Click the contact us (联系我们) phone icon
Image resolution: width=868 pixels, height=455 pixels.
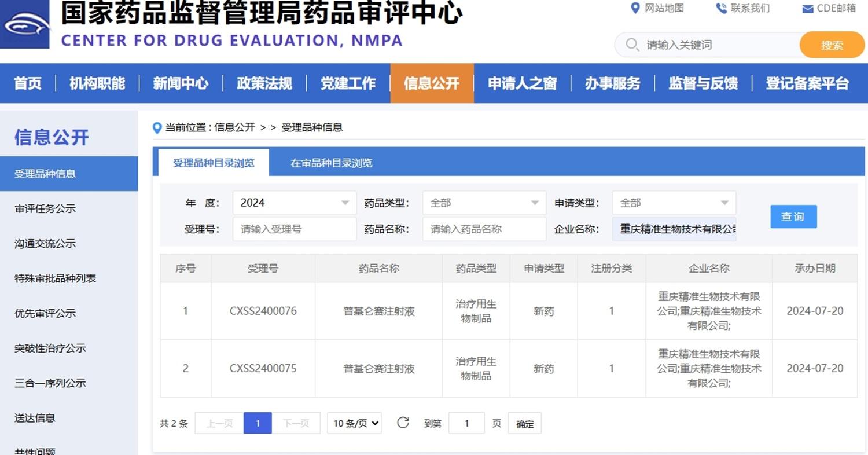[721, 8]
